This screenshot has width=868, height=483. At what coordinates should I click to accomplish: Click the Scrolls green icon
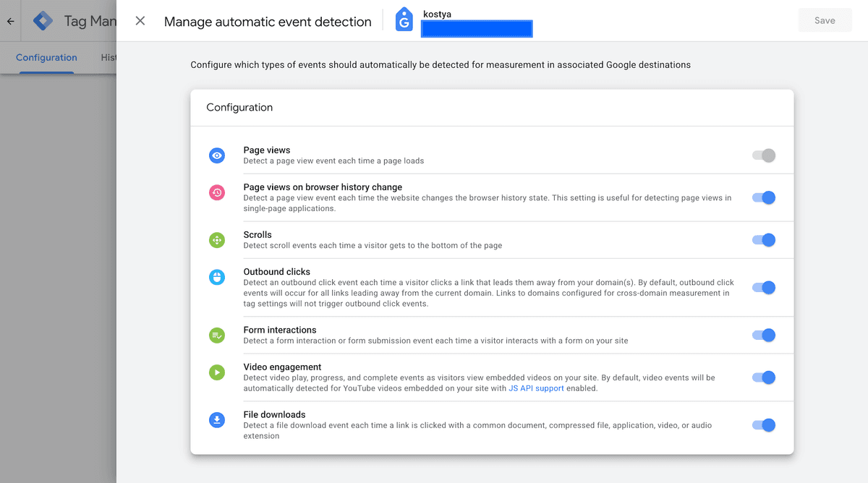tap(217, 240)
